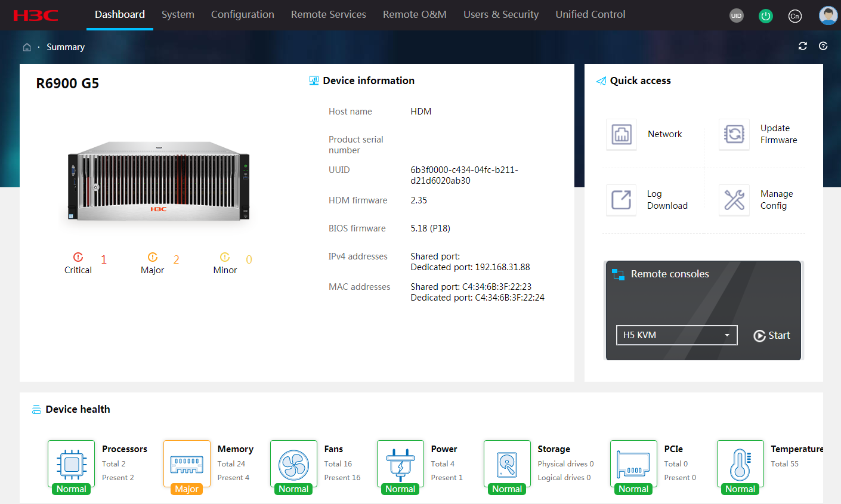
Task: Click Power Present 1 text
Action: pos(447,478)
